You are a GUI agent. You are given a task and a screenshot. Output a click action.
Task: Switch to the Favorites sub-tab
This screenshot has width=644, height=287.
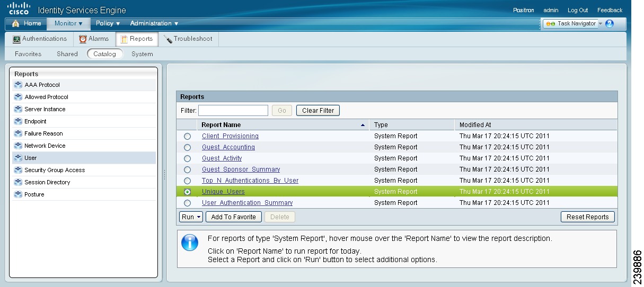28,54
